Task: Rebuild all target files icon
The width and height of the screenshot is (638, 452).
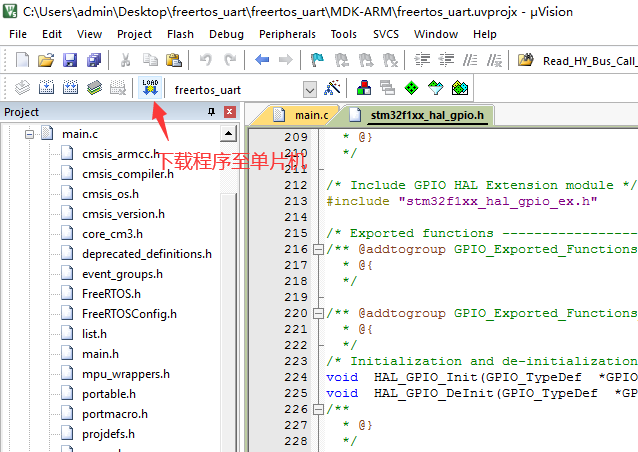Action: (x=70, y=87)
